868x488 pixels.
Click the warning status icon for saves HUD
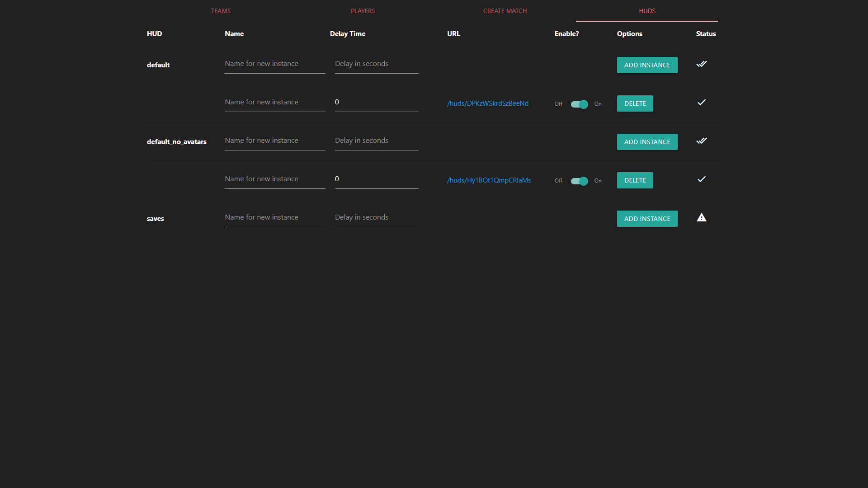702,218
